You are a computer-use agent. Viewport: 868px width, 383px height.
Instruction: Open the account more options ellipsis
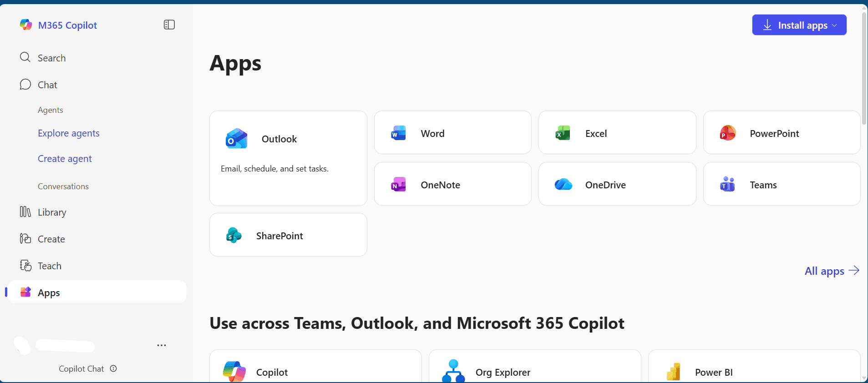click(162, 345)
